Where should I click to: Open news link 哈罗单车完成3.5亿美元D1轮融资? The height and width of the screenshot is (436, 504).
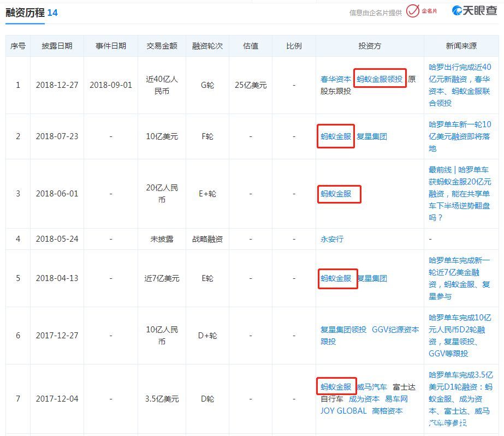460,399
